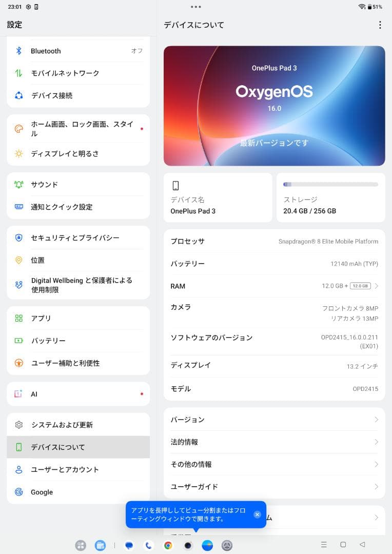Image resolution: width=392 pixels, height=554 pixels.
Task: Open the Wi-Fi status icon in status bar
Action: (362, 7)
